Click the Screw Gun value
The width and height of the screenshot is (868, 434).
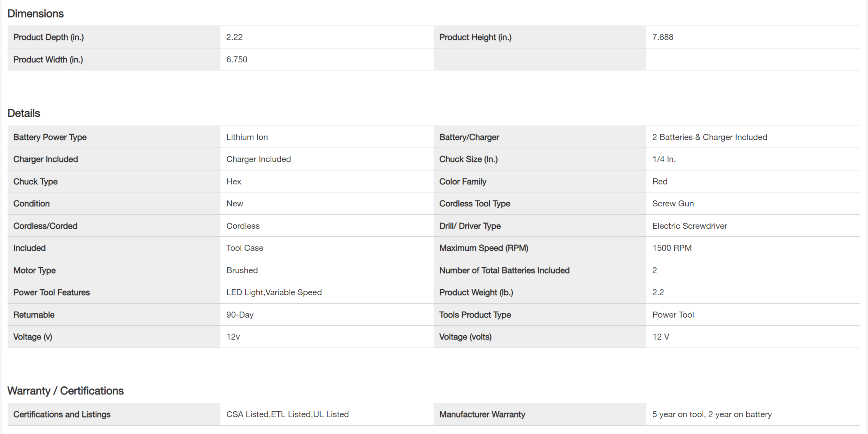click(673, 204)
